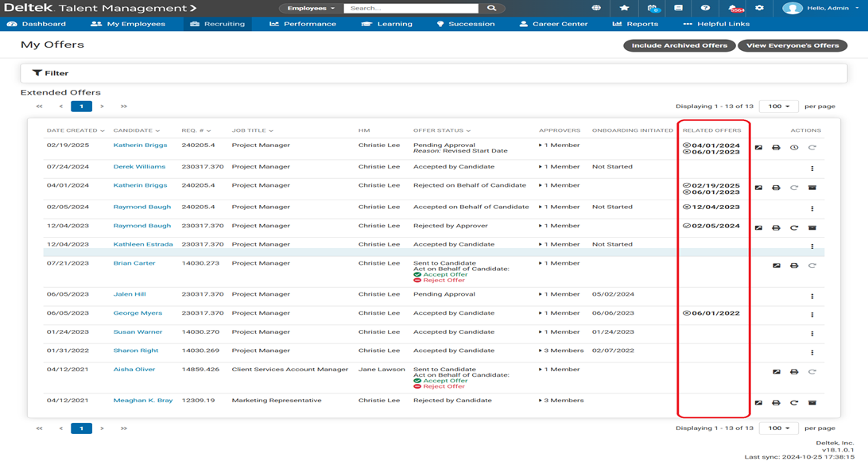This screenshot has height=469, width=868.
Task: Open the settings gear in the header
Action: [x=759, y=8]
